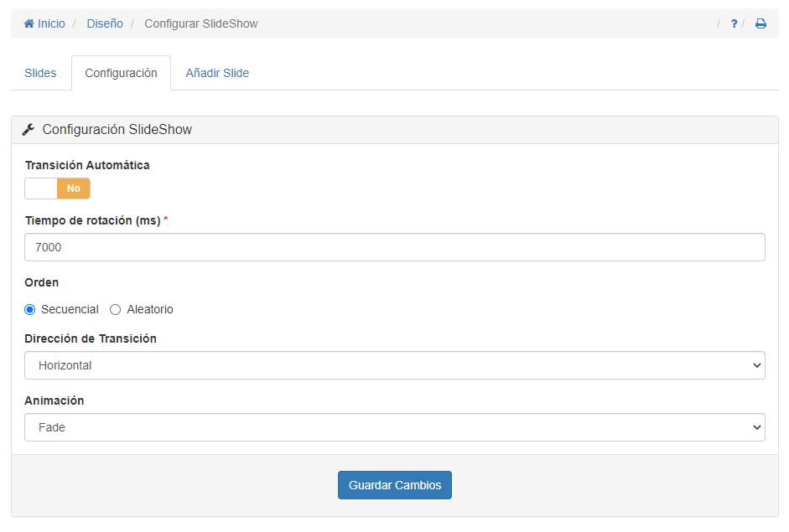Open help using the question mark icon
Screen dimensions: 789x532
pyautogui.click(x=733, y=23)
